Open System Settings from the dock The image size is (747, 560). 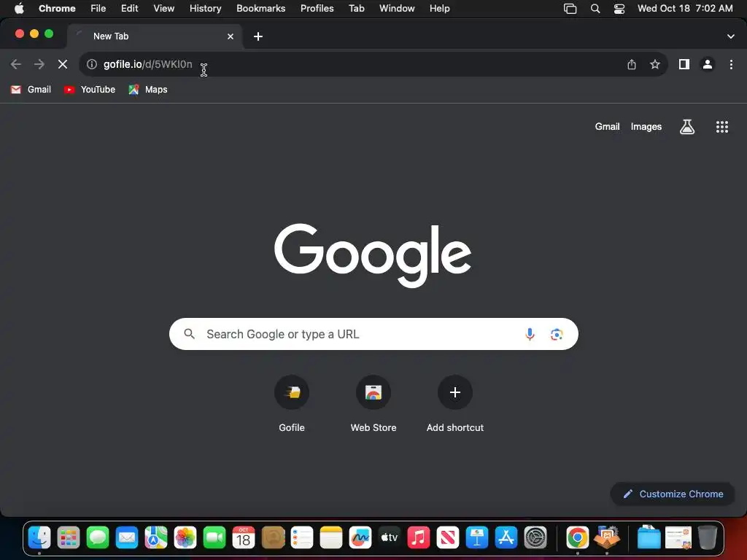coord(535,538)
